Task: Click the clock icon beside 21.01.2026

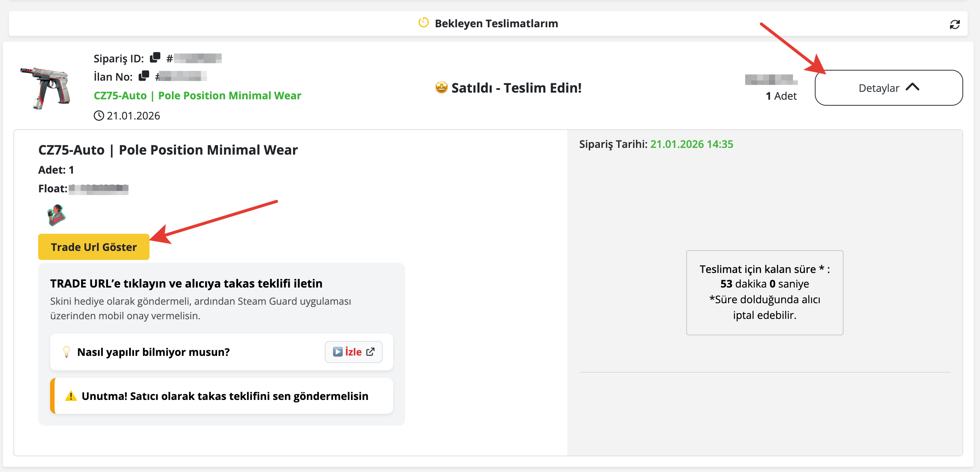Action: pyautogui.click(x=99, y=115)
